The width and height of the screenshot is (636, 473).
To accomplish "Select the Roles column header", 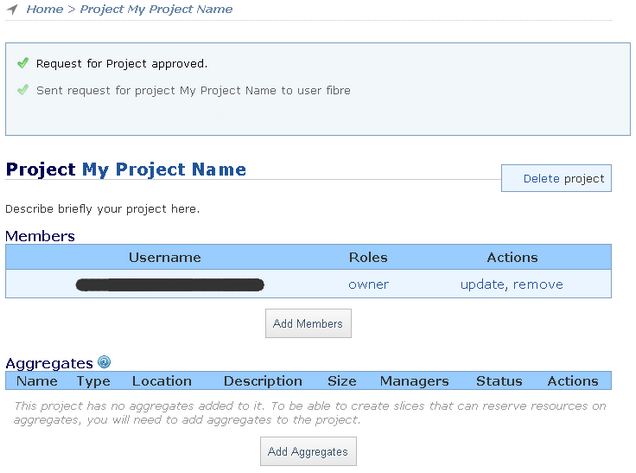I will pyautogui.click(x=368, y=257).
